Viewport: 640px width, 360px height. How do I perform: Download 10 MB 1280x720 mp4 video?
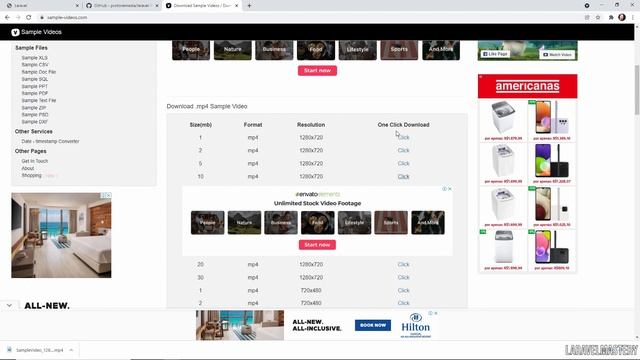pyautogui.click(x=403, y=176)
